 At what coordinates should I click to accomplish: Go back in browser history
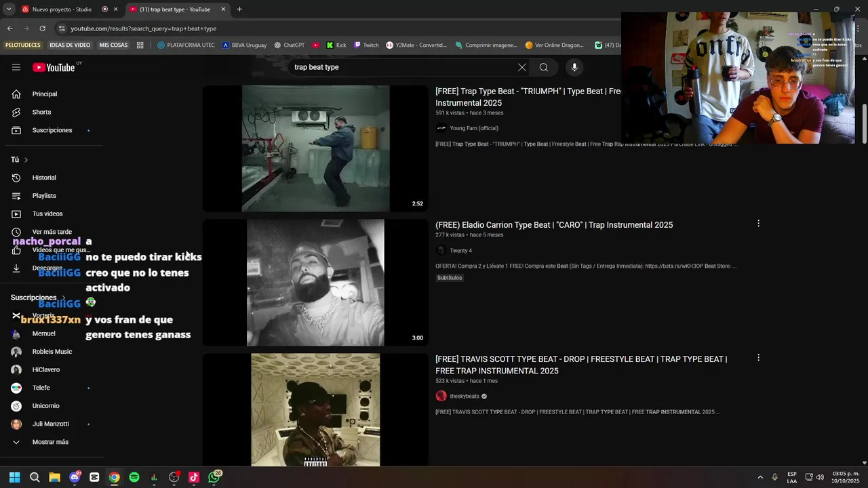click(x=9, y=28)
